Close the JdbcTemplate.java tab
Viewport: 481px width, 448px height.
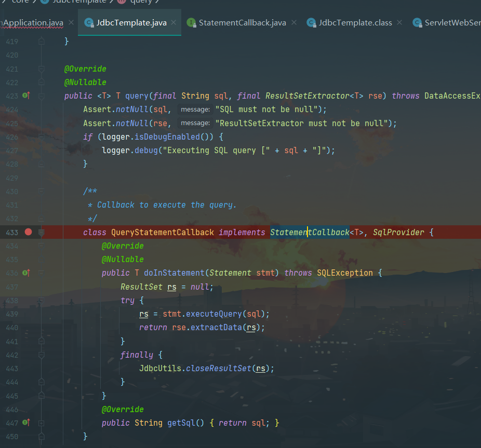pos(173,22)
